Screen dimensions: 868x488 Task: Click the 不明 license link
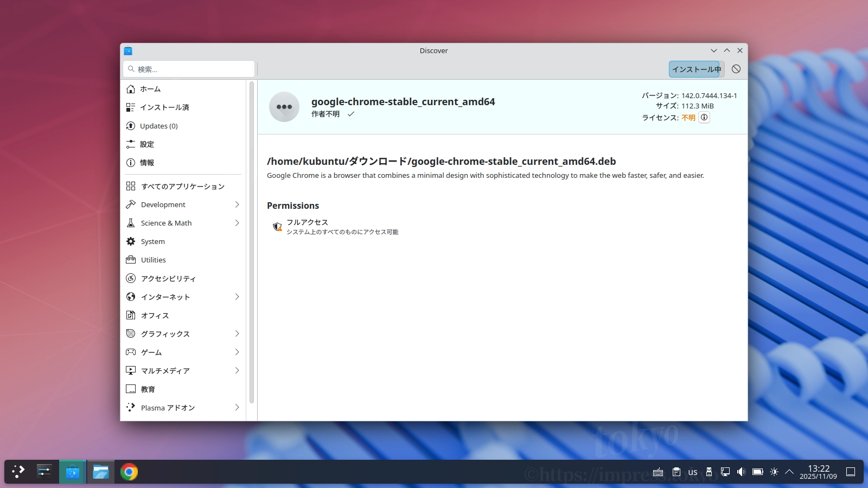[x=688, y=118]
